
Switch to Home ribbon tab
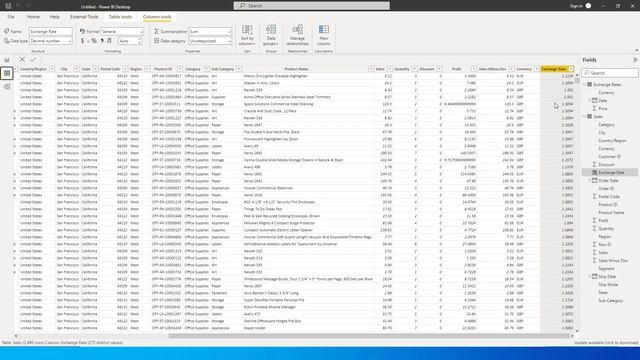(x=33, y=17)
